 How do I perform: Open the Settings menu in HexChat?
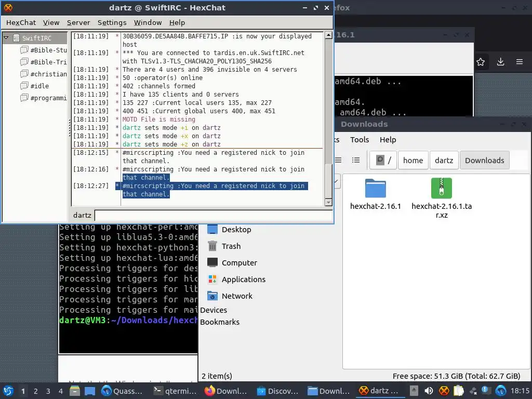pos(112,23)
